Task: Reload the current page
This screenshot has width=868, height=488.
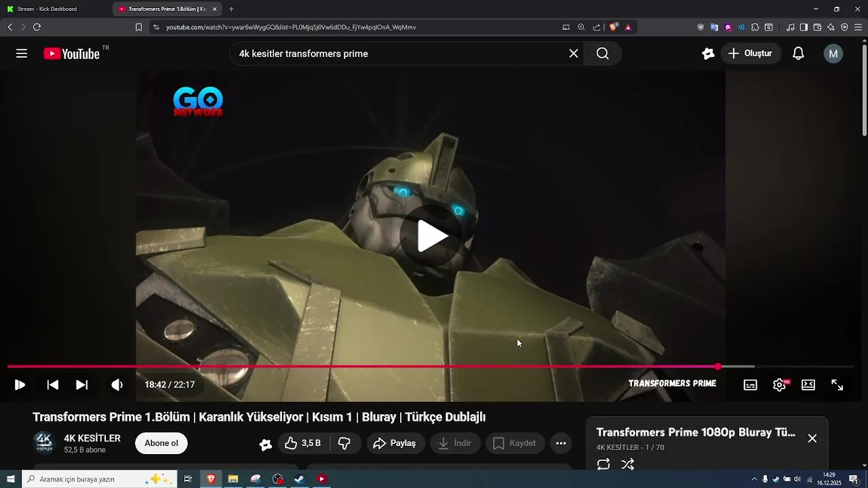Action: point(37,27)
